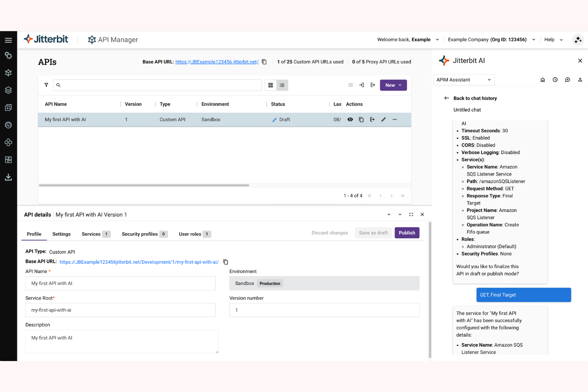Edit My first API with AI pencil icon

click(x=383, y=120)
